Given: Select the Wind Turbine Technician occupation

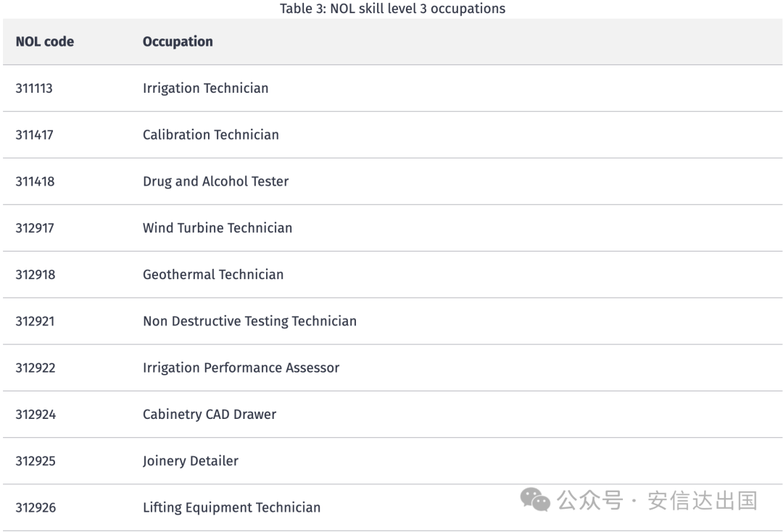Looking at the screenshot, I should (x=217, y=228).
